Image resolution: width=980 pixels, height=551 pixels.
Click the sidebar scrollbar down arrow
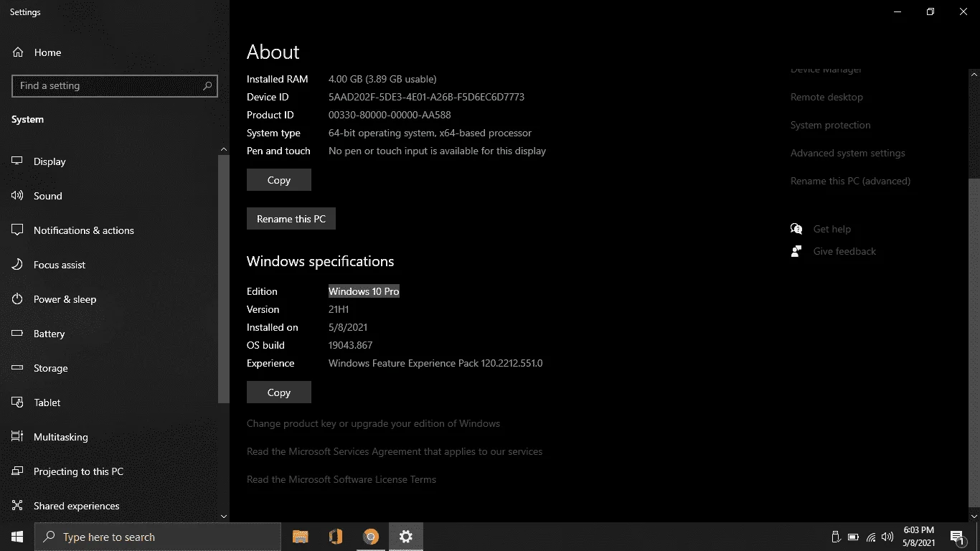[x=224, y=516]
